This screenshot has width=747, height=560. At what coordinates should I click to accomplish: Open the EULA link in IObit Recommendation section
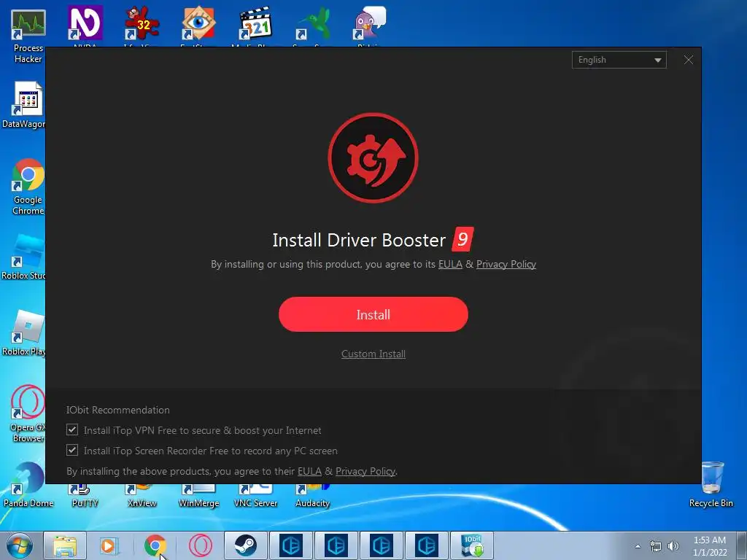tap(309, 472)
